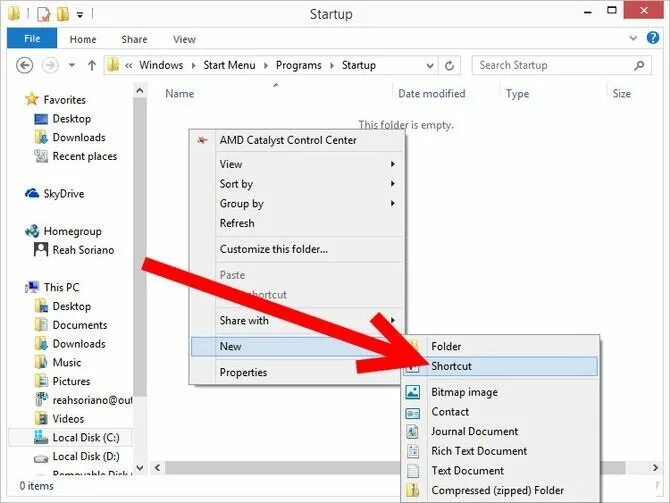Sort by the Size column header
670x503 pixels.
click(x=621, y=94)
